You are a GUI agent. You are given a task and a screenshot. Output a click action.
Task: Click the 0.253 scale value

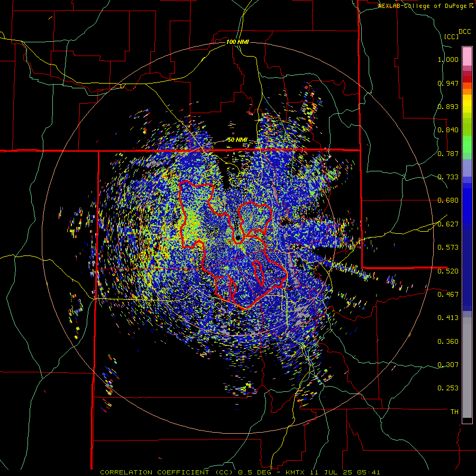coord(448,388)
